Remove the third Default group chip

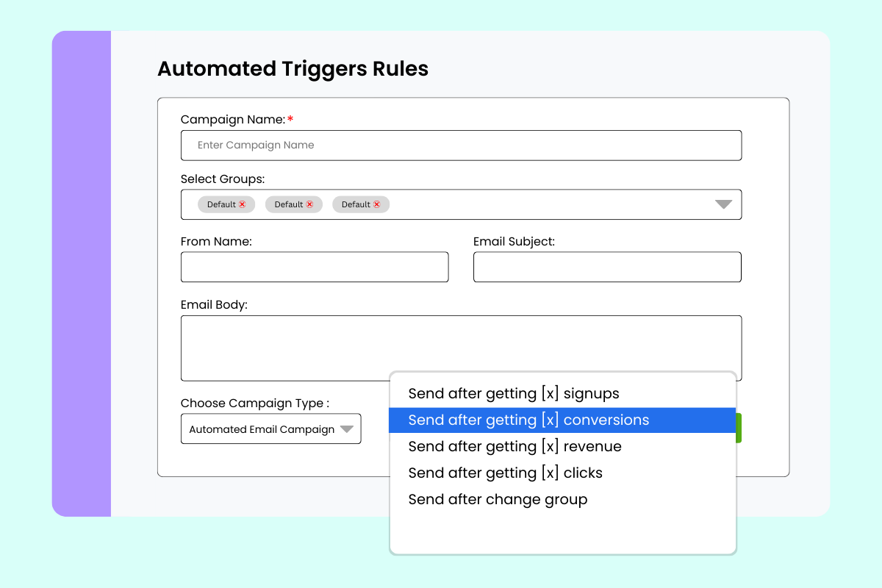(377, 204)
